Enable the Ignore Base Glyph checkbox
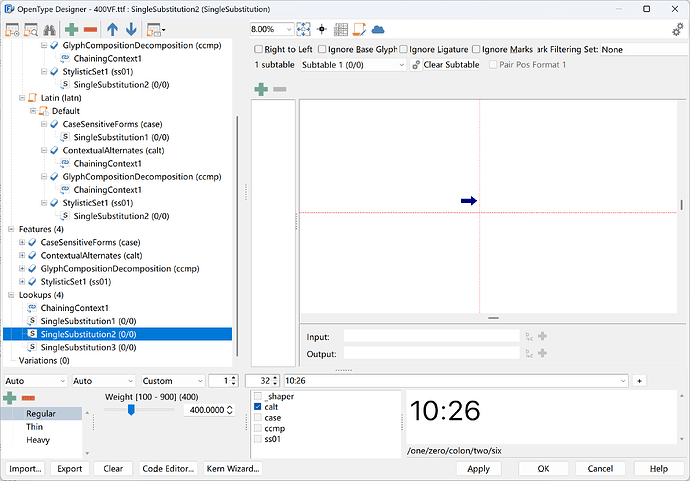The width and height of the screenshot is (690, 481). (322, 49)
